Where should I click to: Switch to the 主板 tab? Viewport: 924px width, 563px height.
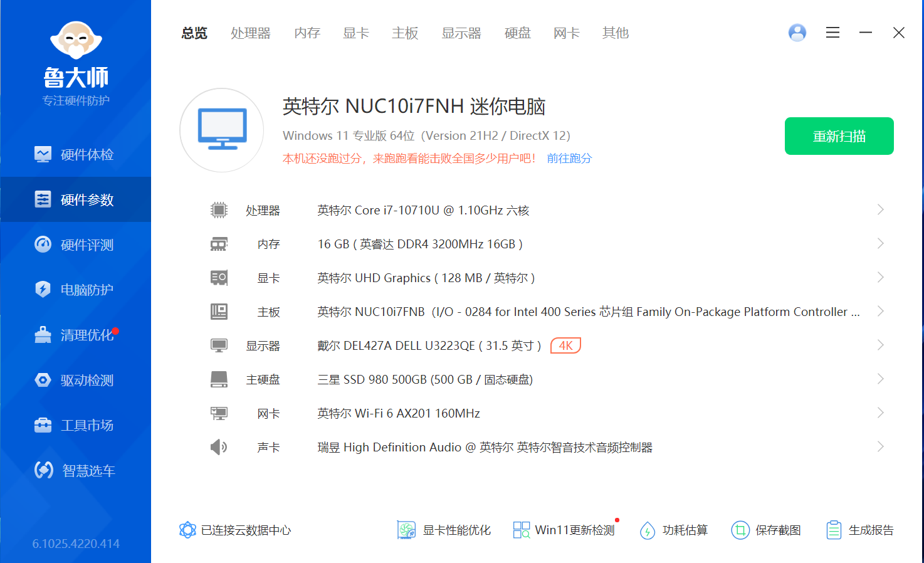click(x=405, y=33)
